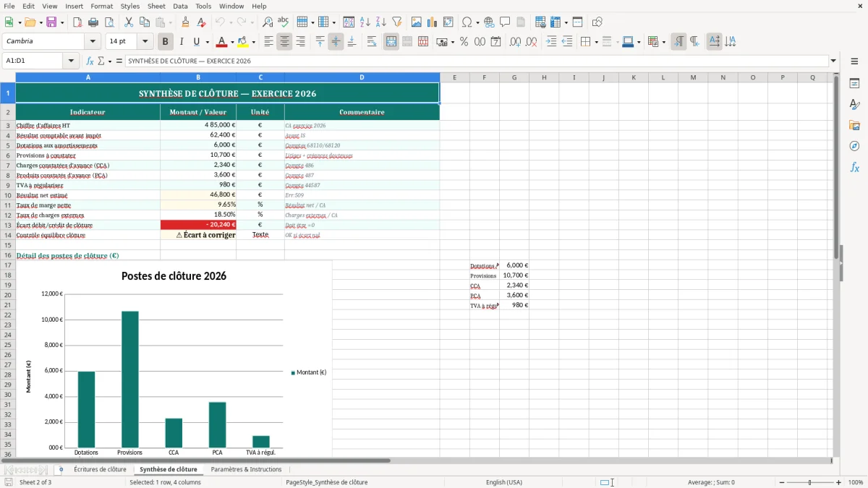Click the Export as PDF icon
Viewport: 868px width, 488px height.
tap(77, 22)
